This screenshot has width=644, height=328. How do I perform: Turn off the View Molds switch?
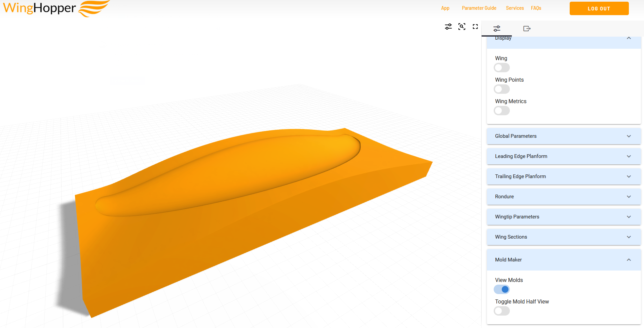tap(502, 289)
